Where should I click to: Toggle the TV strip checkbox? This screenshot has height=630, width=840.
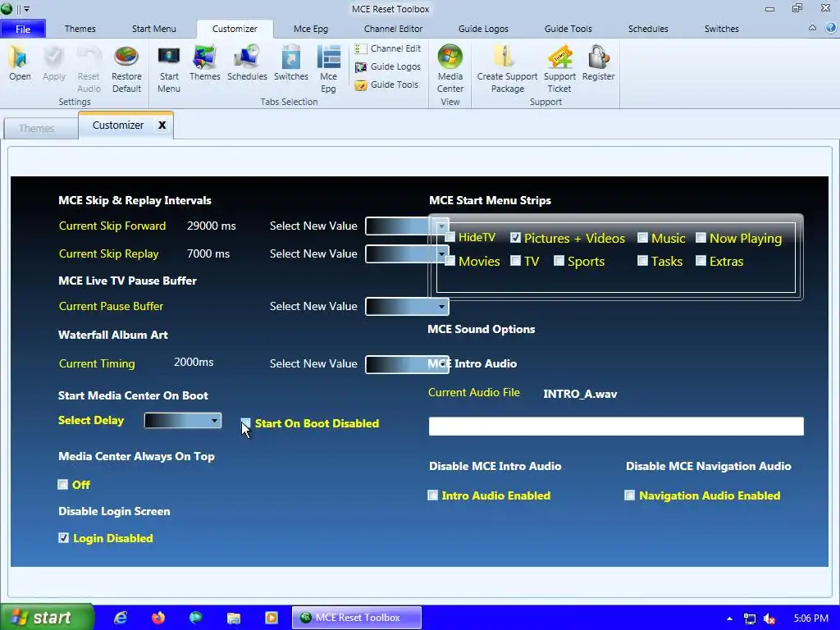[x=515, y=261]
